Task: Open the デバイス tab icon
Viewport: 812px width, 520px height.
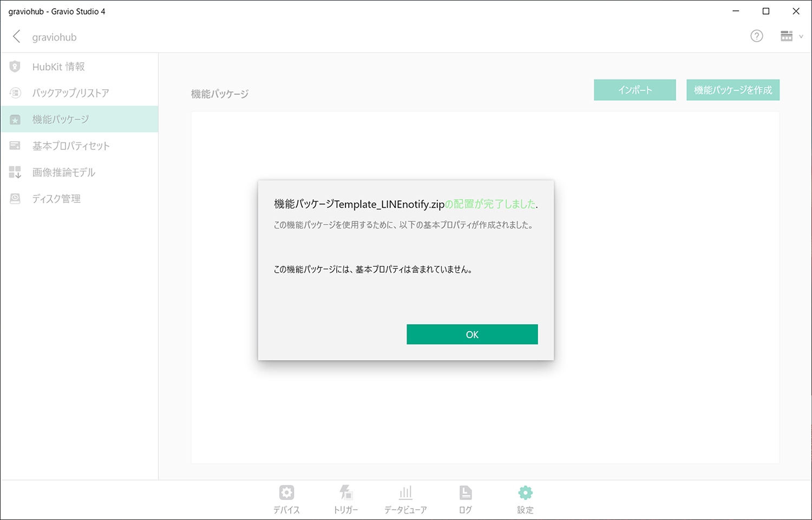Action: [x=286, y=492]
